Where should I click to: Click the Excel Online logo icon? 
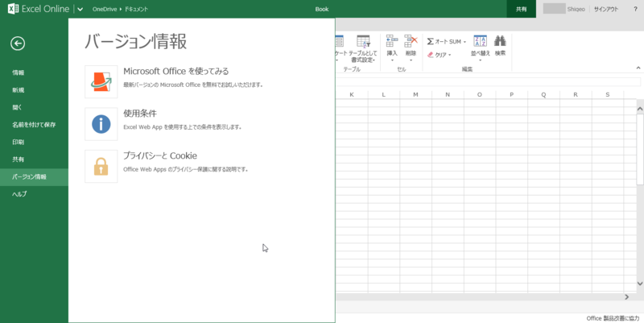point(13,9)
